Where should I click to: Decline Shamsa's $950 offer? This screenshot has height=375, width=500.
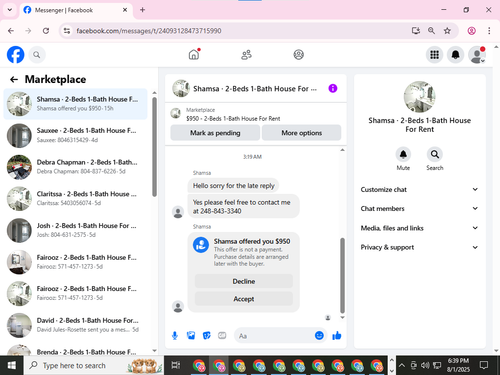(244, 281)
